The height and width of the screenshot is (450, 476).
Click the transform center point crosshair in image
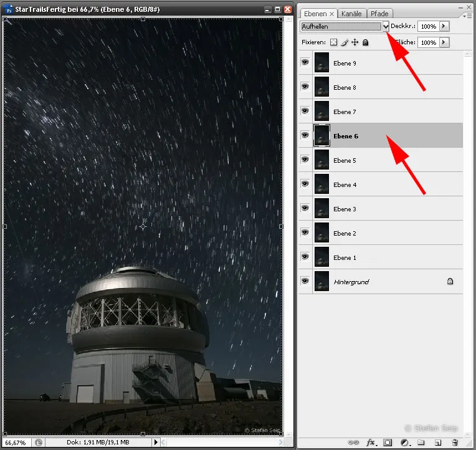[143, 226]
